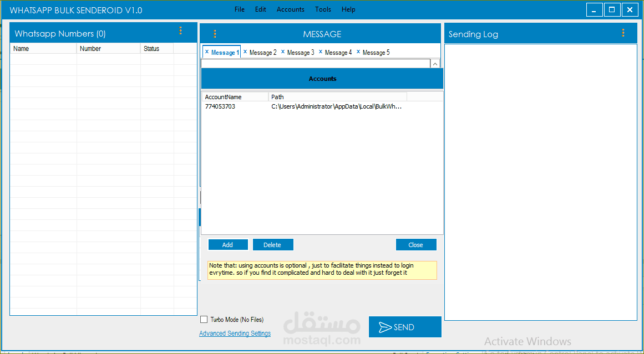Open the File menu
The height and width of the screenshot is (354, 644).
point(240,9)
